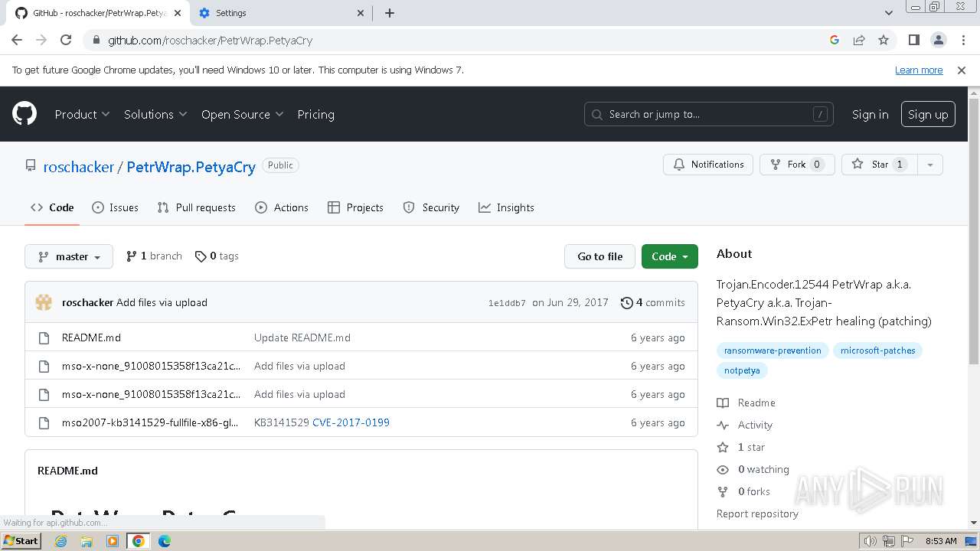Open the Insights tab

pos(506,207)
